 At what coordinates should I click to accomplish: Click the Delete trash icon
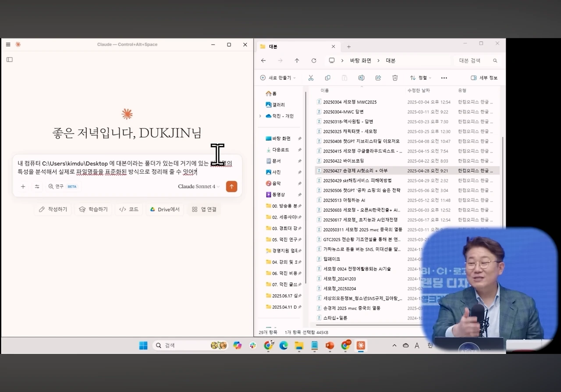[x=395, y=78]
